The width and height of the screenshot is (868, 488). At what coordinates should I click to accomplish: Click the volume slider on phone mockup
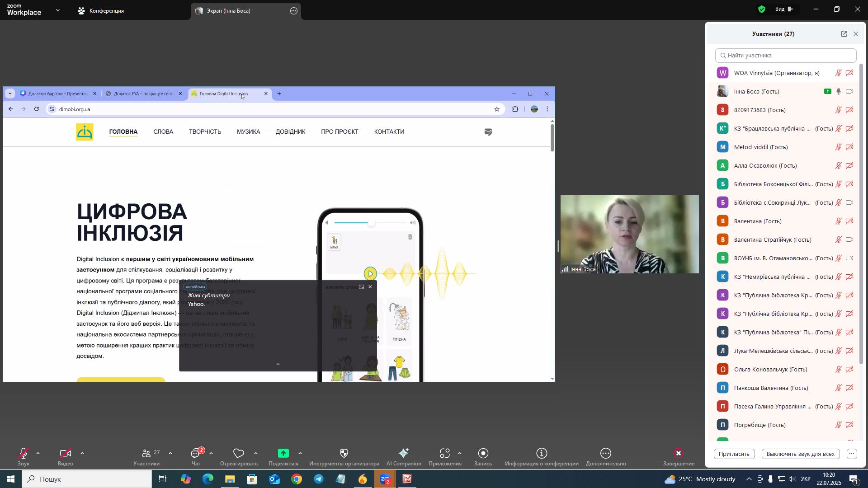371,223
